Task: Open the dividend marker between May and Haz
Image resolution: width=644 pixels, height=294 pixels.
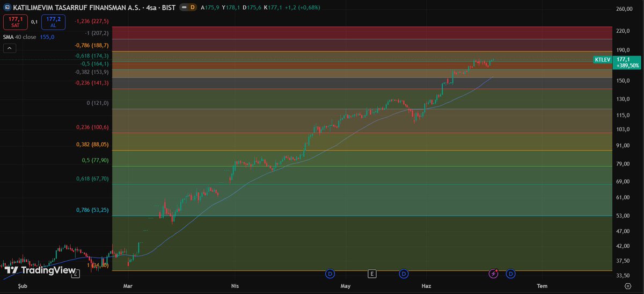Action: [x=404, y=274]
